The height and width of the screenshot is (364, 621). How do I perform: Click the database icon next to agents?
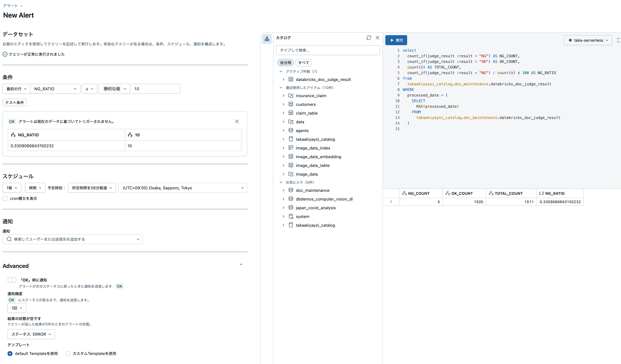[291, 130]
